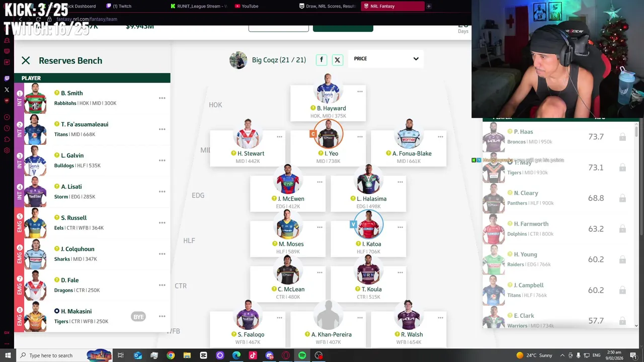Select the NRL Fantasy tab
The image size is (644, 362).
392,6
